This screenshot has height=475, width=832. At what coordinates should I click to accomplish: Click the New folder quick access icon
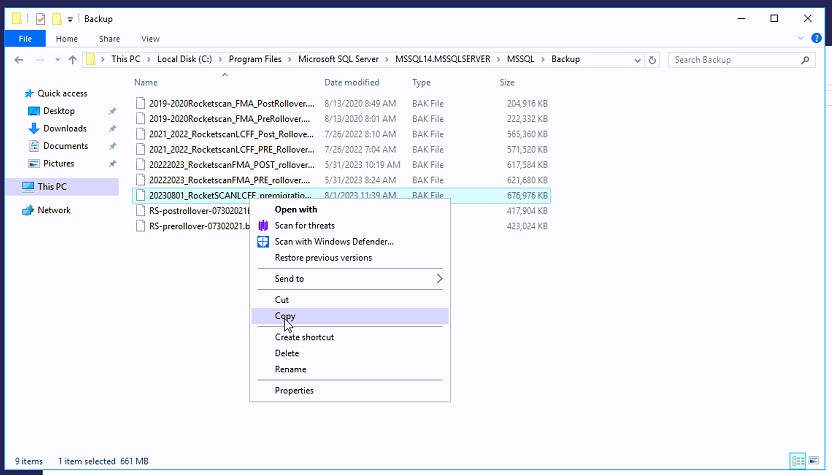57,19
